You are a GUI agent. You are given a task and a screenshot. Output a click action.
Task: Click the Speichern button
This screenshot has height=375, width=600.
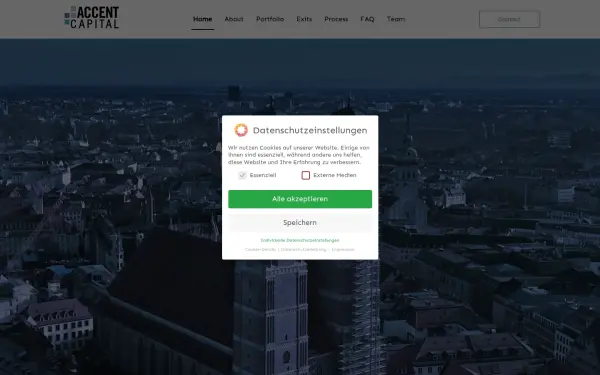tap(300, 223)
